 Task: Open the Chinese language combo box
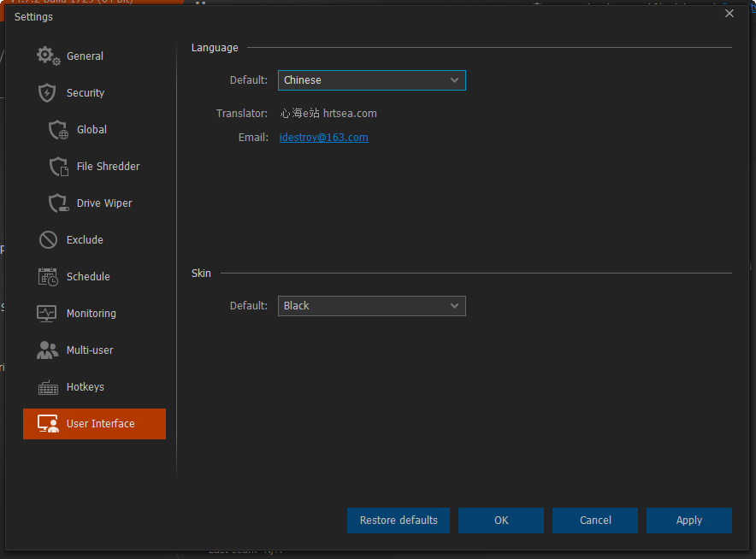click(x=372, y=80)
